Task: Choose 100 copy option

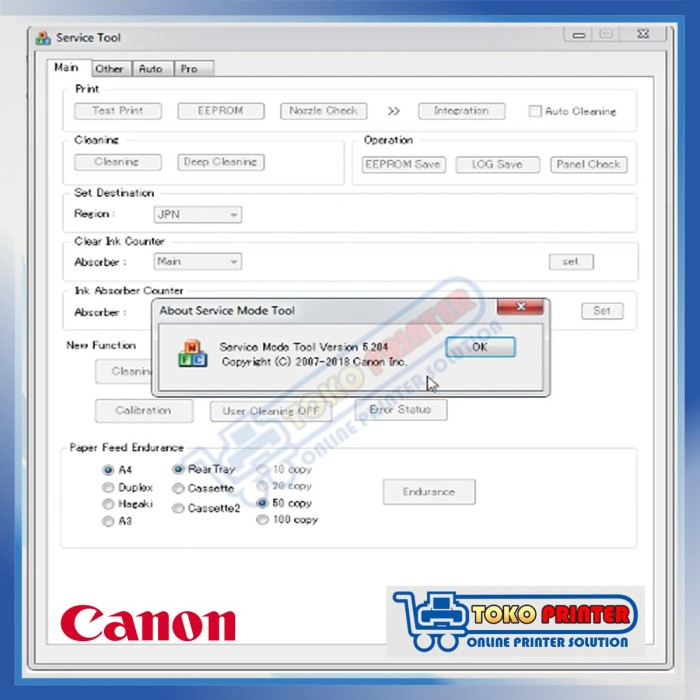Action: (262, 520)
